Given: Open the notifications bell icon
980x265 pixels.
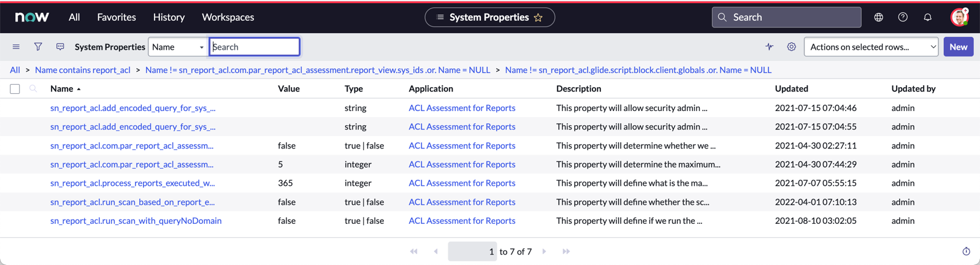Looking at the screenshot, I should pyautogui.click(x=927, y=17).
